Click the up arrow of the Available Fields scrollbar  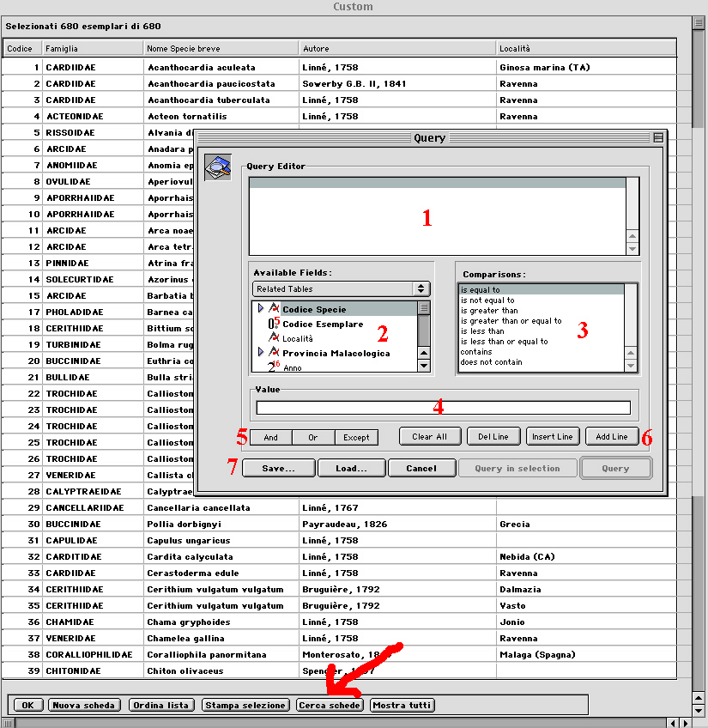pyautogui.click(x=423, y=352)
